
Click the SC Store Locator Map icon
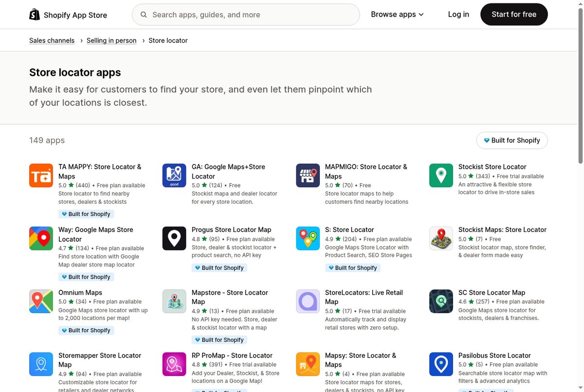pyautogui.click(x=441, y=302)
